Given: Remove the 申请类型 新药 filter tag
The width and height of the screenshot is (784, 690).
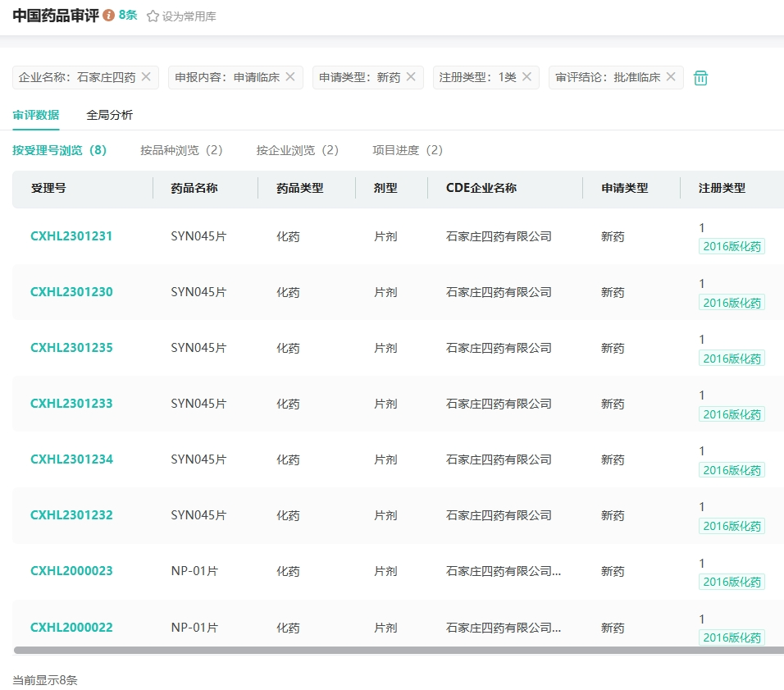Looking at the screenshot, I should (x=411, y=77).
